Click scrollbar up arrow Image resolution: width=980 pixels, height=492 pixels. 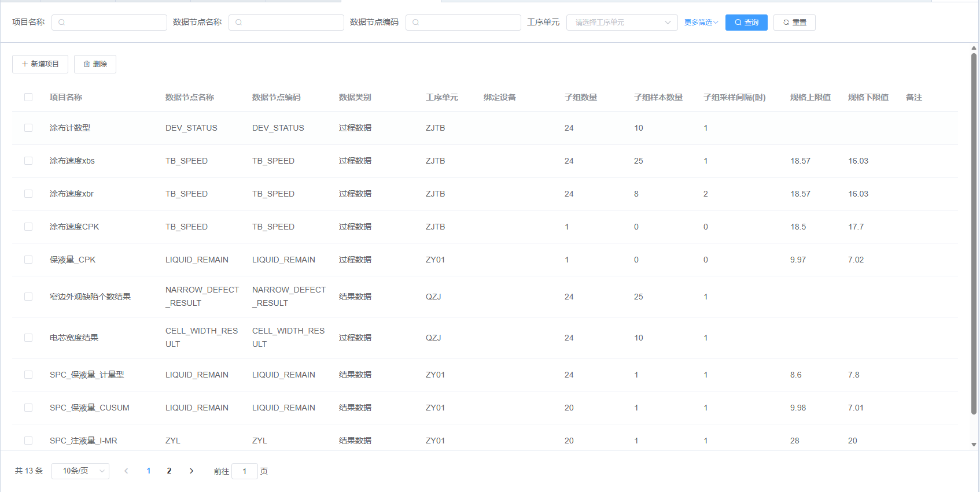click(x=974, y=48)
